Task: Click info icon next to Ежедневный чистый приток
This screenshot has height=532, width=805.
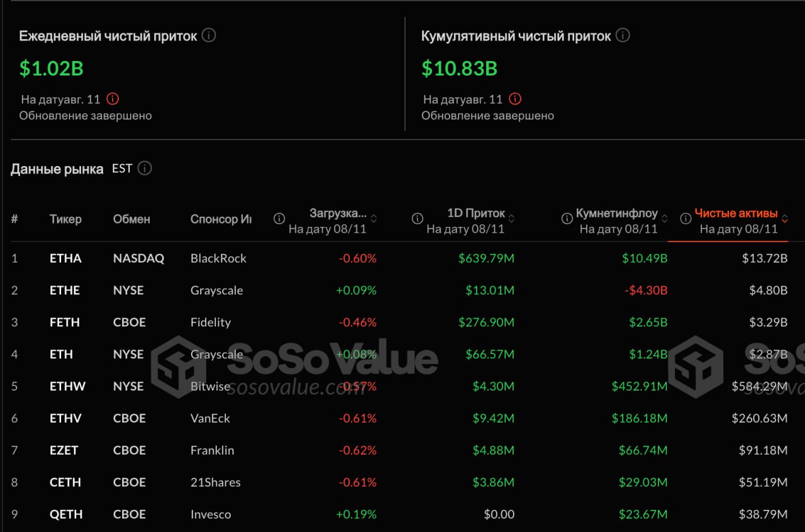Action: point(209,36)
